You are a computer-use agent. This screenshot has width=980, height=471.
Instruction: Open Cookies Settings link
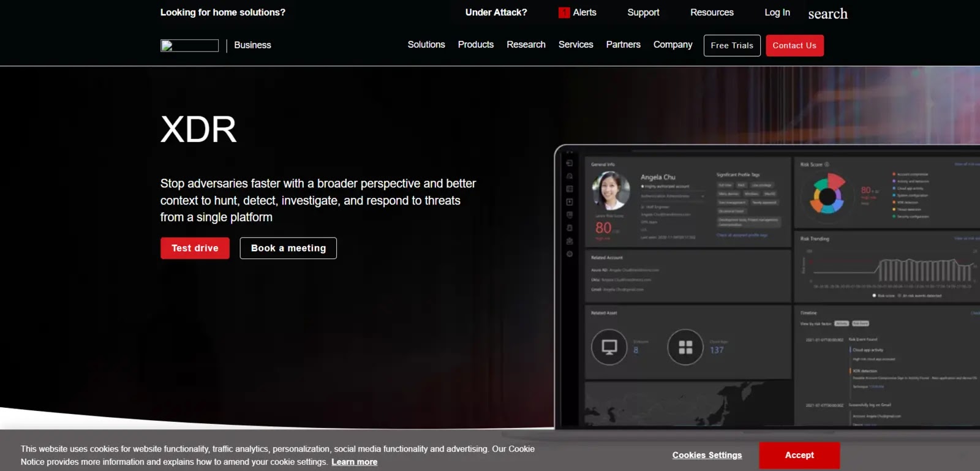[707, 455]
